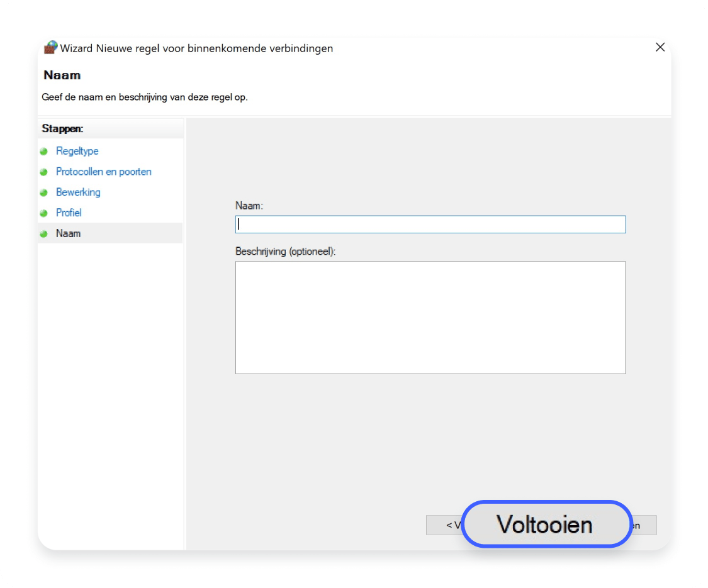Click the green bullet beside Regeltype
The width and height of the screenshot is (708, 588).
[43, 152]
